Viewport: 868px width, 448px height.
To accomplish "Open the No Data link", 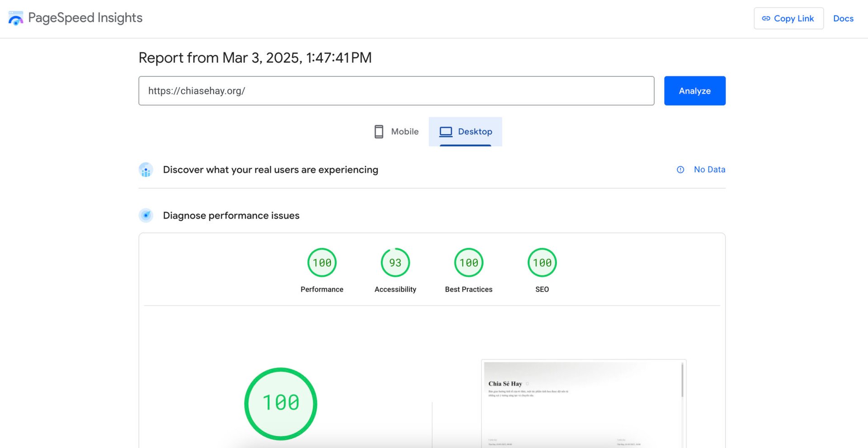I will click(709, 170).
